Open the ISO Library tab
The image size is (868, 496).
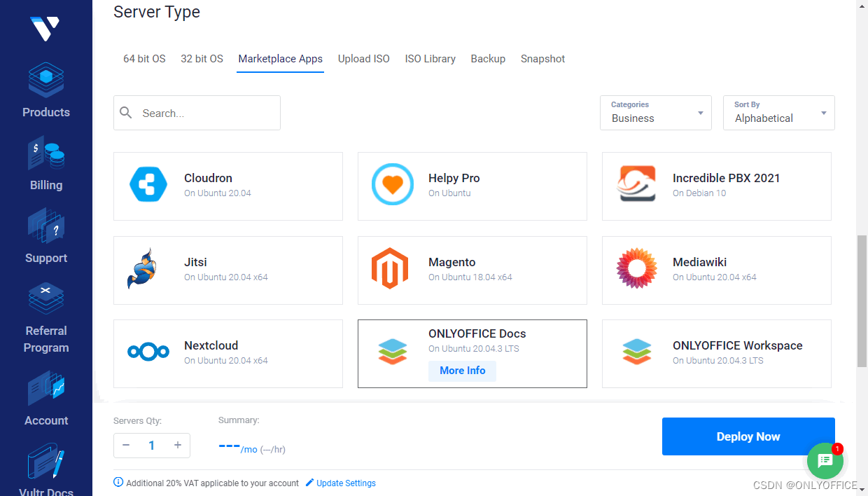point(430,59)
